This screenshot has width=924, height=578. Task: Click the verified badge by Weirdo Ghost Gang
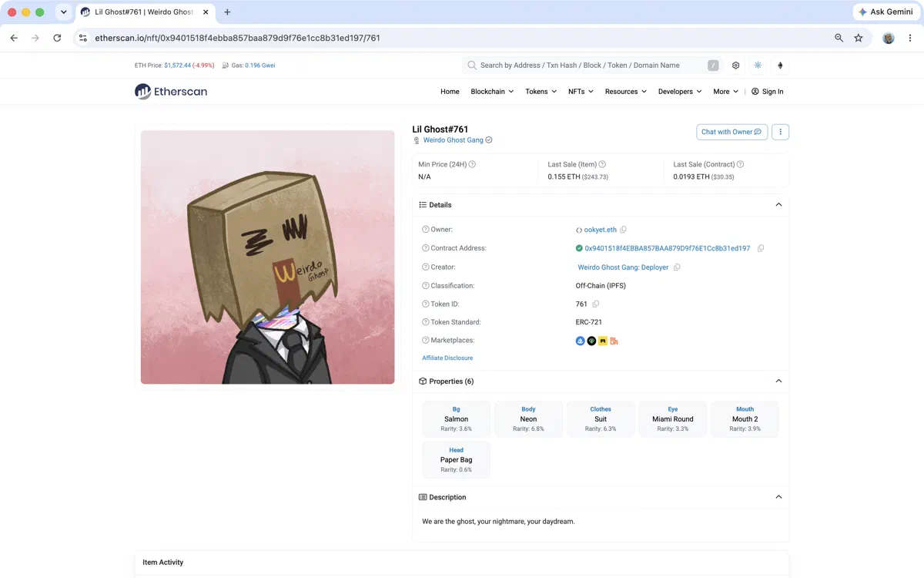[489, 140]
